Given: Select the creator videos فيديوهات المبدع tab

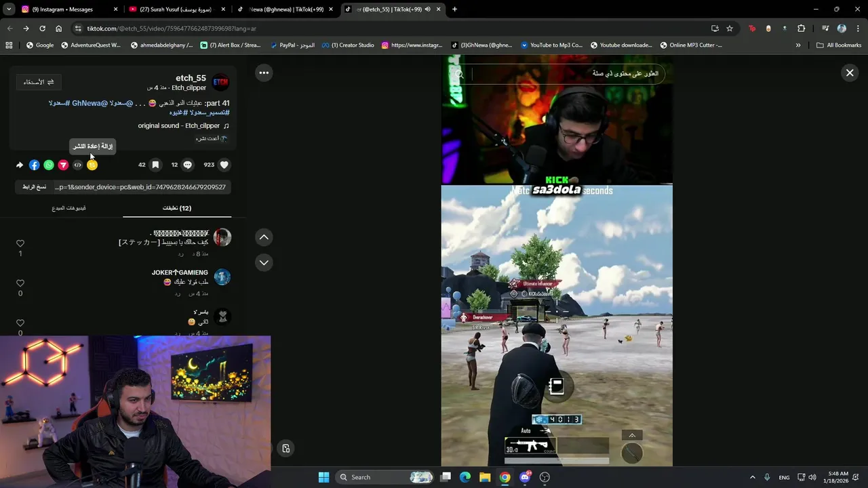Looking at the screenshot, I should point(68,208).
